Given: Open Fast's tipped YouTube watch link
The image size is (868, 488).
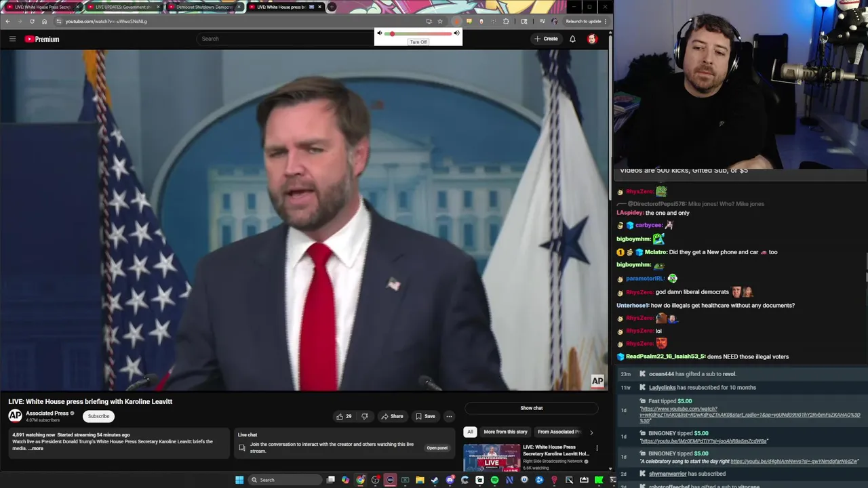Looking at the screenshot, I should (x=750, y=414).
